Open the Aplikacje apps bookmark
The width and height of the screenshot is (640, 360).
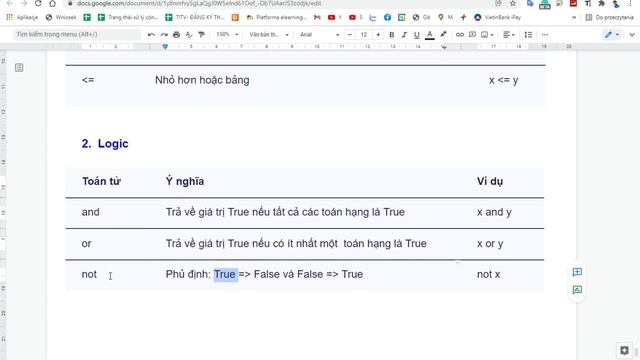tap(22, 17)
